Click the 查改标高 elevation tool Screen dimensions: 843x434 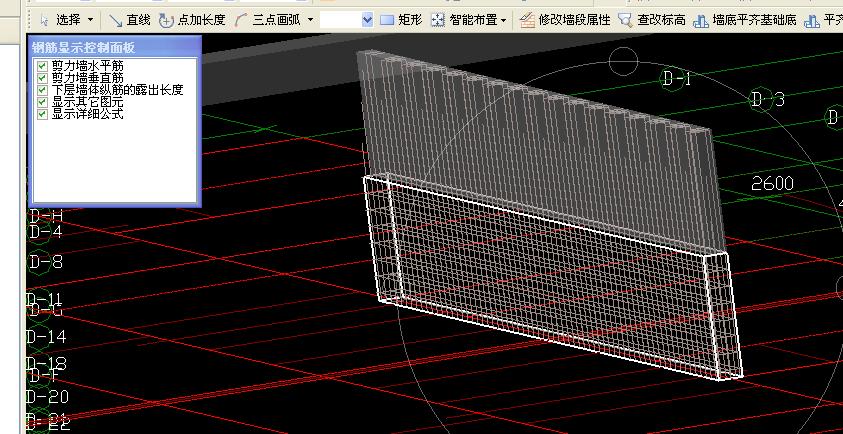[x=652, y=20]
